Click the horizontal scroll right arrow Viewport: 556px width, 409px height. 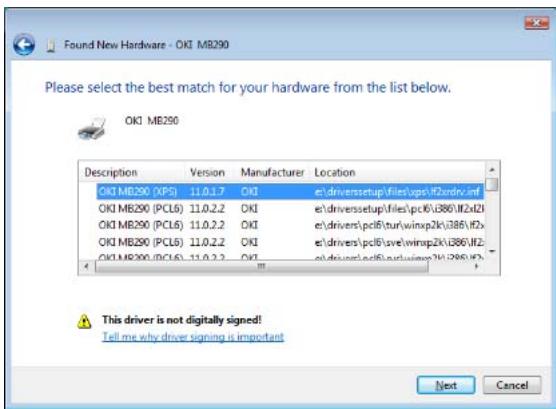476,266
